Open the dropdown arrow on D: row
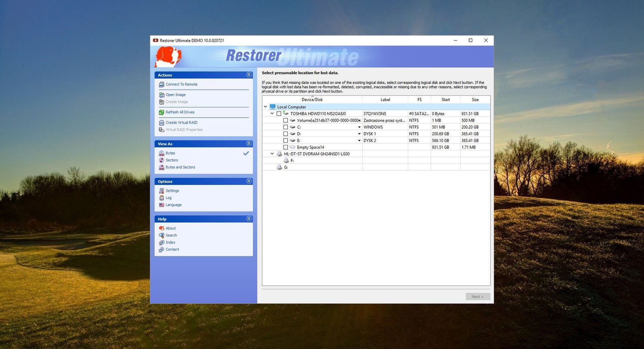 [x=359, y=134]
